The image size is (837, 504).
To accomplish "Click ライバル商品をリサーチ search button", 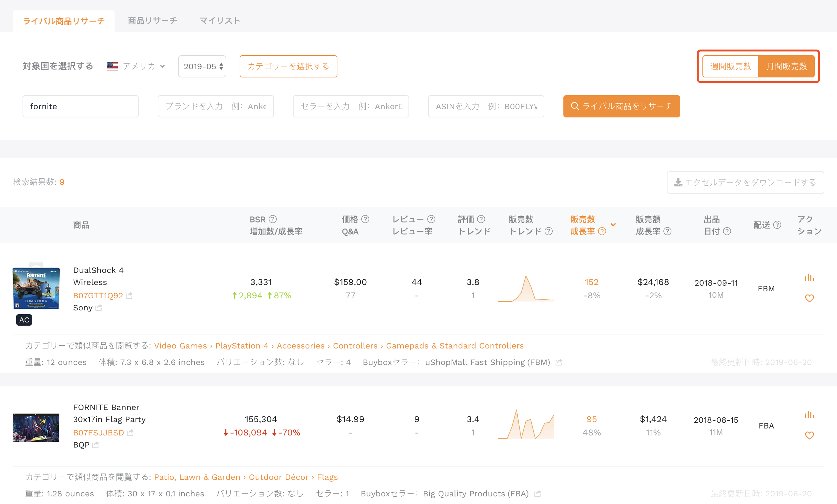I will coord(621,106).
